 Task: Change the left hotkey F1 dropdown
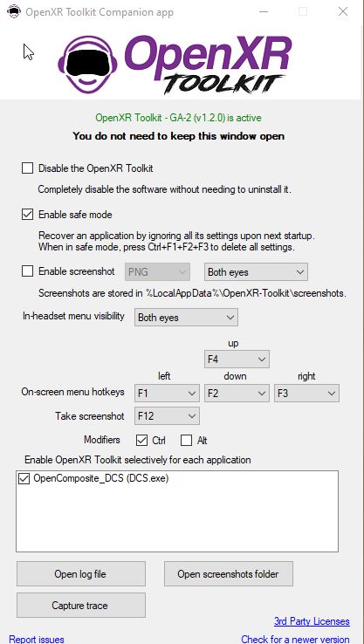(x=167, y=393)
